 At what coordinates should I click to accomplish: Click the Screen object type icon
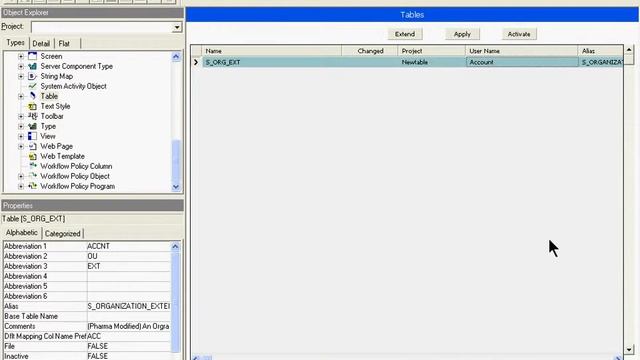pyautogui.click(x=32, y=56)
